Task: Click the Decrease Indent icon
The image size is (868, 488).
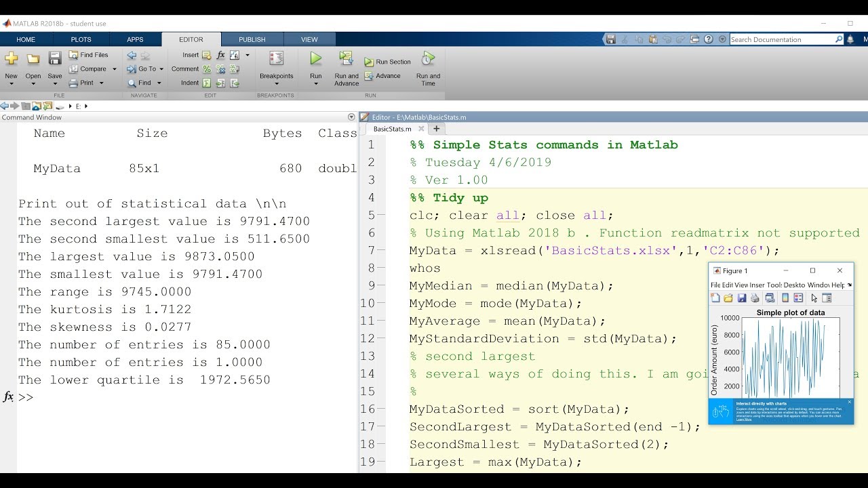Action: tap(235, 83)
